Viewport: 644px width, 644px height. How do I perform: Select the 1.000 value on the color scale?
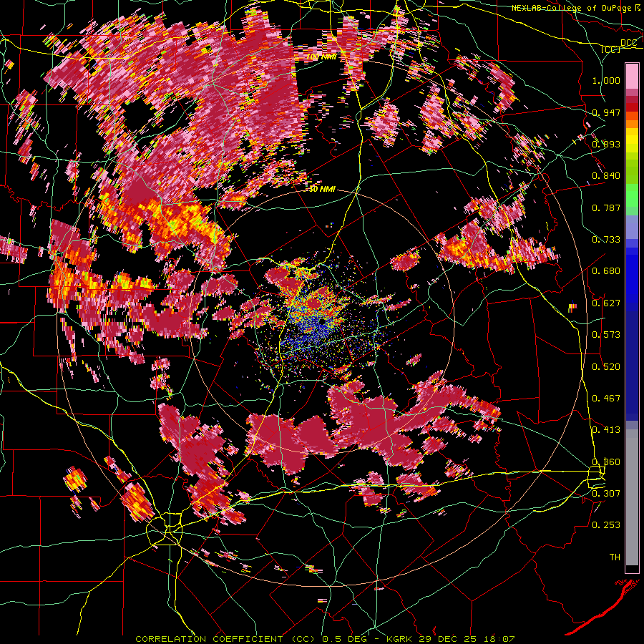[606, 80]
